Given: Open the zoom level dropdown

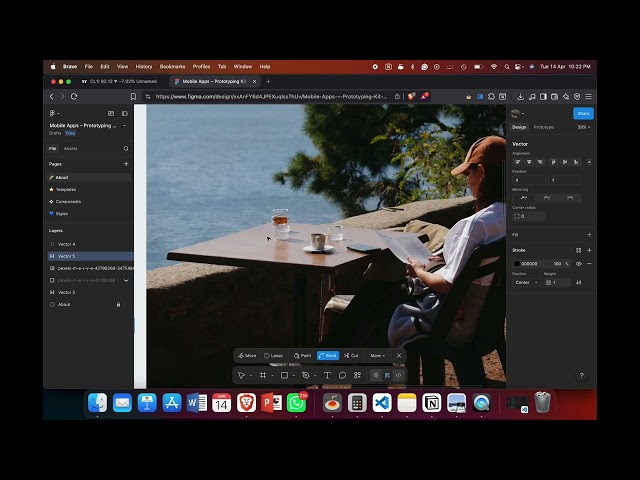Looking at the screenshot, I should coord(584,127).
